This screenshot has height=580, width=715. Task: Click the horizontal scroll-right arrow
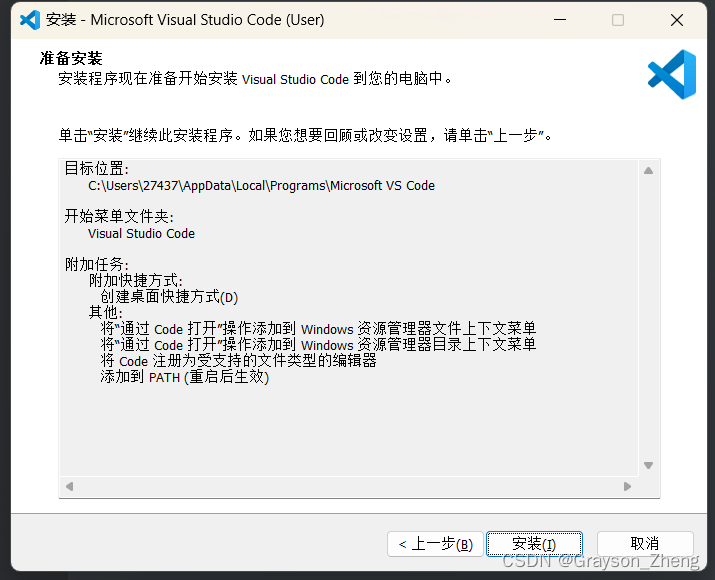(x=628, y=487)
